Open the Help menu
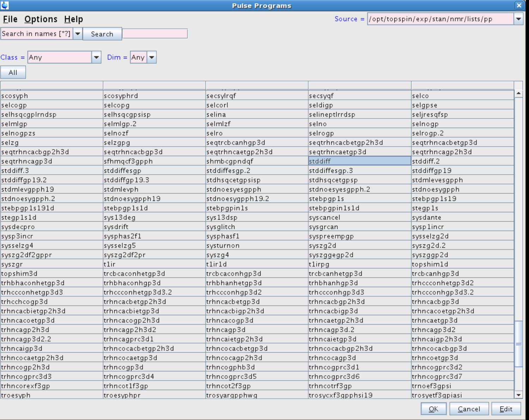Image resolution: width=529 pixels, height=420 pixels. [x=73, y=19]
